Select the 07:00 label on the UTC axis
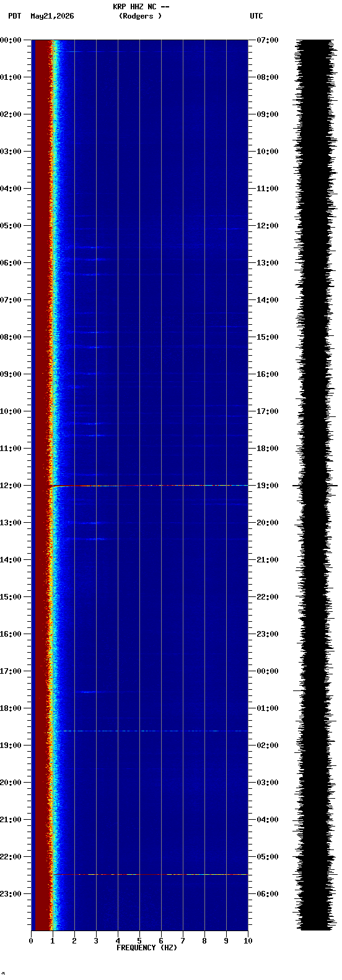Image resolution: width=342 pixels, height=980 pixels. click(268, 40)
